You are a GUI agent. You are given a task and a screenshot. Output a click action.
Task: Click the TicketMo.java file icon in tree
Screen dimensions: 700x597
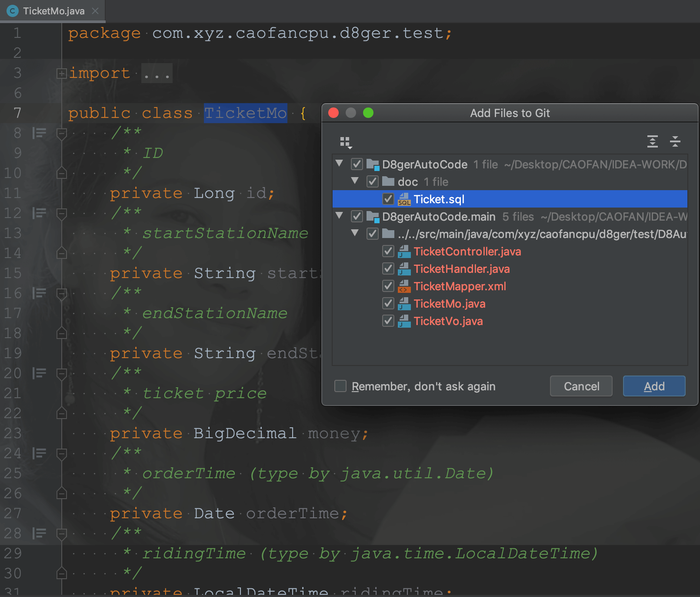(404, 304)
